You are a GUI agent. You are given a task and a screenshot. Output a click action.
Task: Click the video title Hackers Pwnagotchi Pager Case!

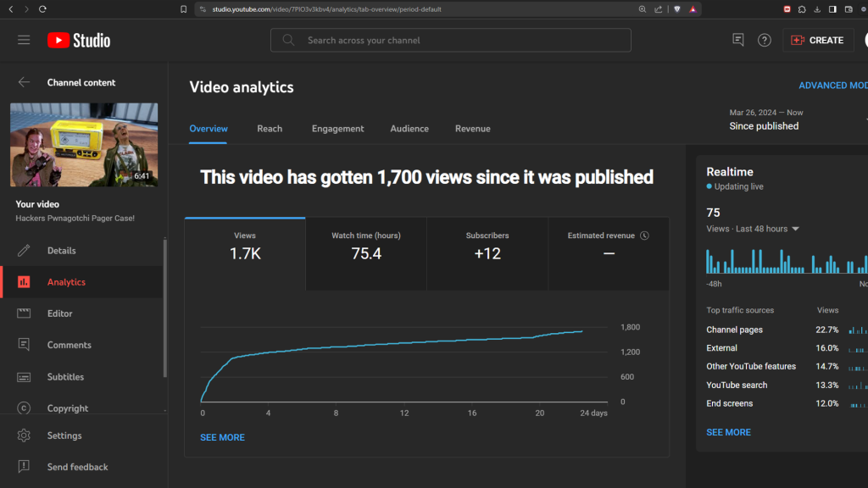(x=75, y=218)
